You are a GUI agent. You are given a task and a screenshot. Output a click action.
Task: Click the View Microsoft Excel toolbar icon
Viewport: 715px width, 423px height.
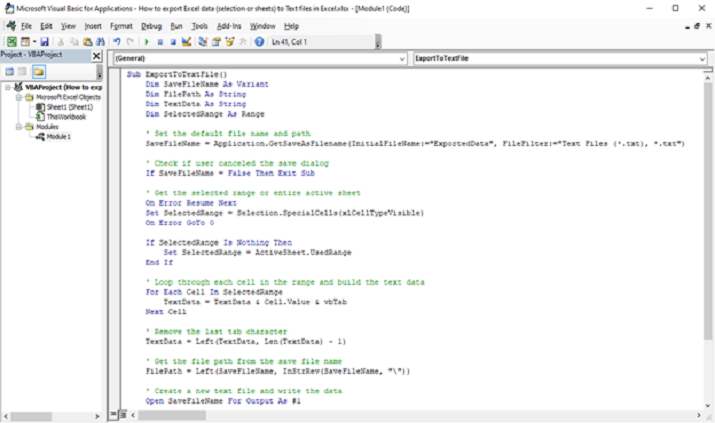[12, 42]
